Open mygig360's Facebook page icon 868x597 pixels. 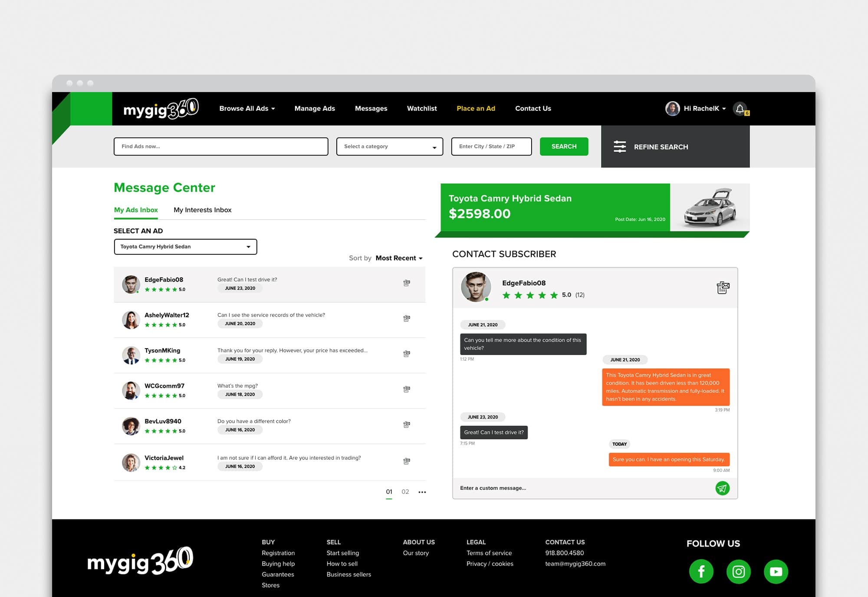click(x=701, y=571)
